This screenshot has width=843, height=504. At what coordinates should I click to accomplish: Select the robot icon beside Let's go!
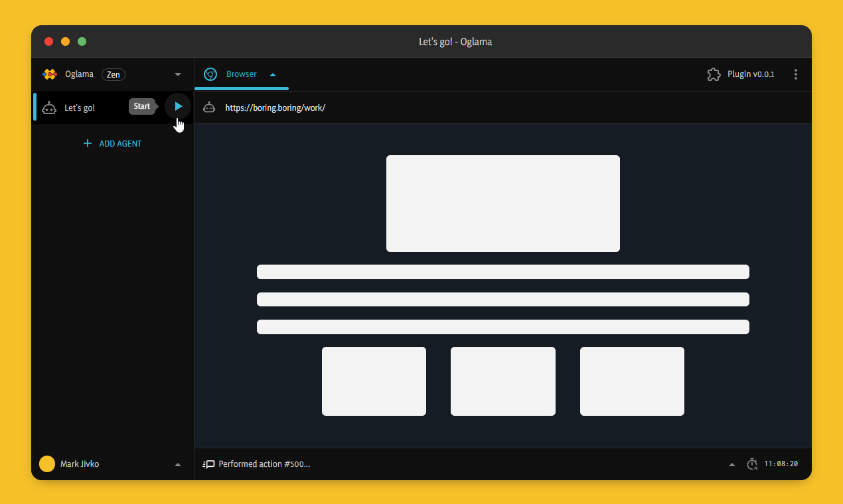tap(49, 107)
